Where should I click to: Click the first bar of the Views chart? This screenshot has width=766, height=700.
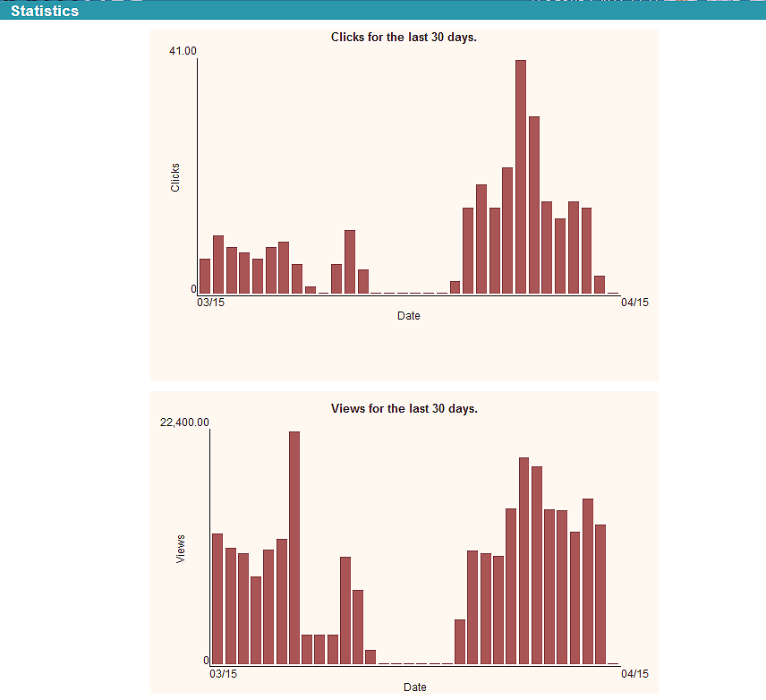point(217,600)
